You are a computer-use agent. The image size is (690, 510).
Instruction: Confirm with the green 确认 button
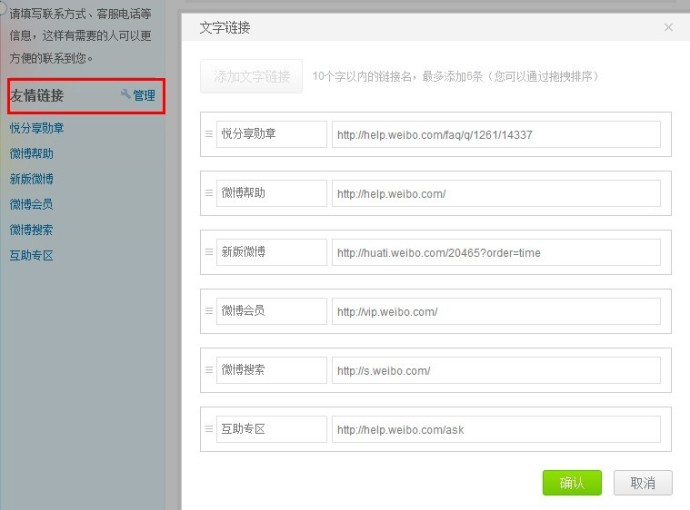[x=572, y=483]
